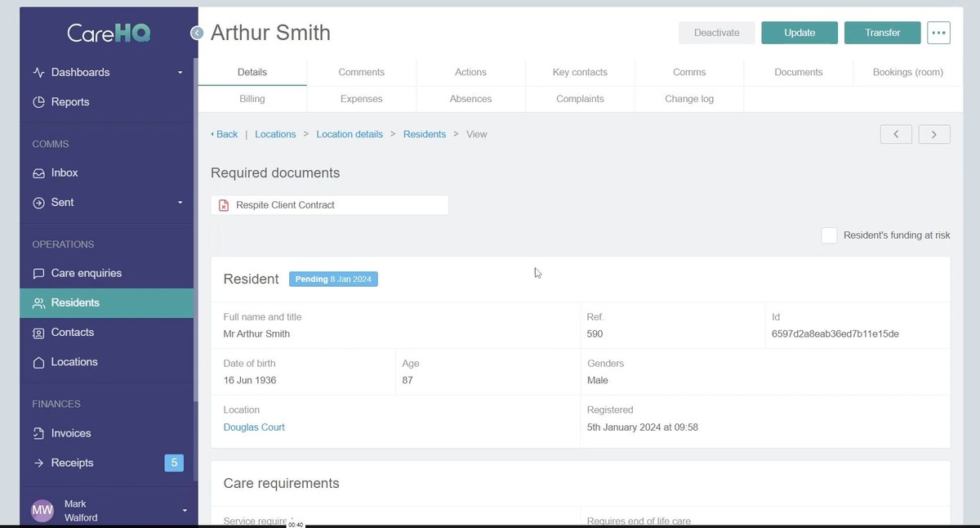Viewport: 980px width, 528px height.
Task: Open the Douglas Court location link
Action: [254, 427]
